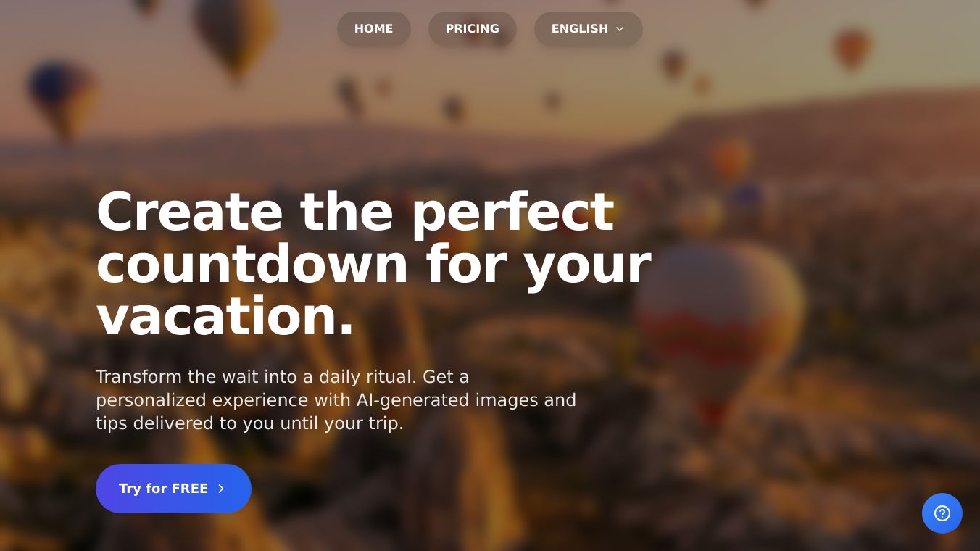Select the word 'vacation.' in the heading
Viewport: 980px width, 551px height.
(225, 316)
